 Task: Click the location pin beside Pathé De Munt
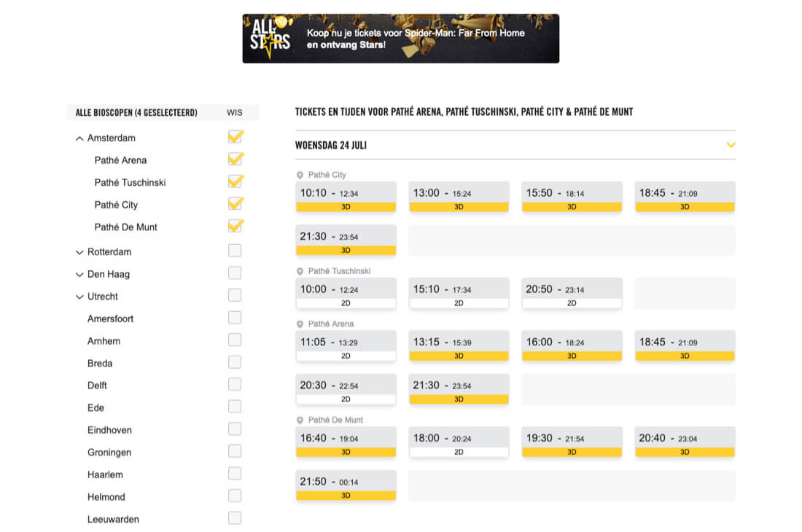click(300, 420)
